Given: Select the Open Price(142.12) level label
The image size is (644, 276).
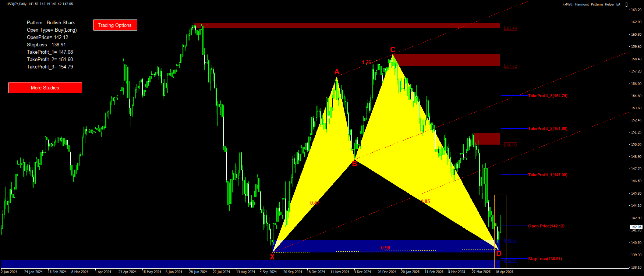Looking at the screenshot, I should (x=546, y=226).
